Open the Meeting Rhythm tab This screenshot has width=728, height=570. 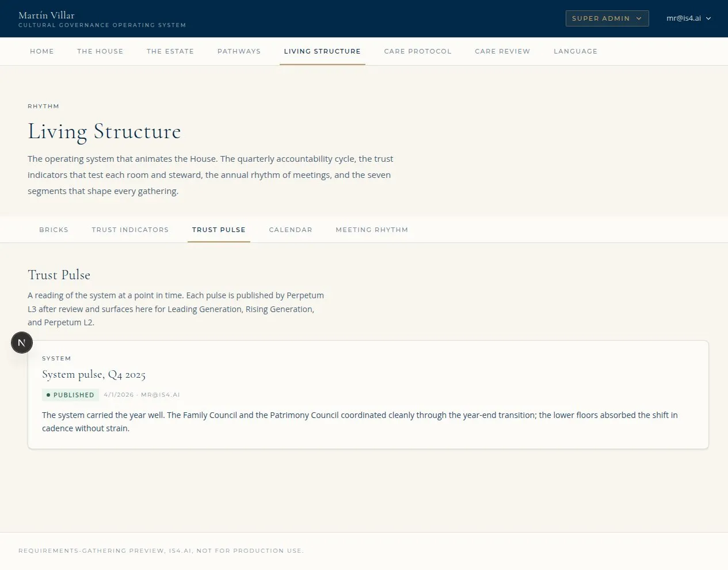(x=372, y=230)
